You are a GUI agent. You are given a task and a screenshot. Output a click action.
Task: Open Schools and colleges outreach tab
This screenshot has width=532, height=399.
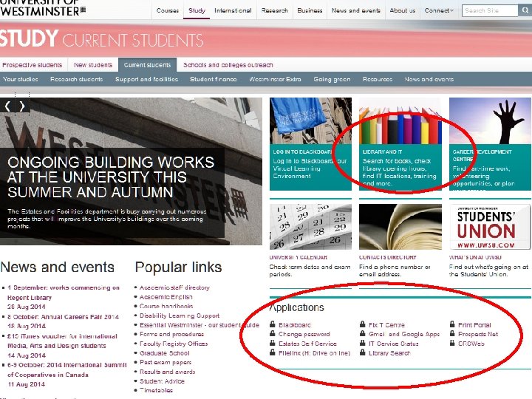click(x=228, y=65)
